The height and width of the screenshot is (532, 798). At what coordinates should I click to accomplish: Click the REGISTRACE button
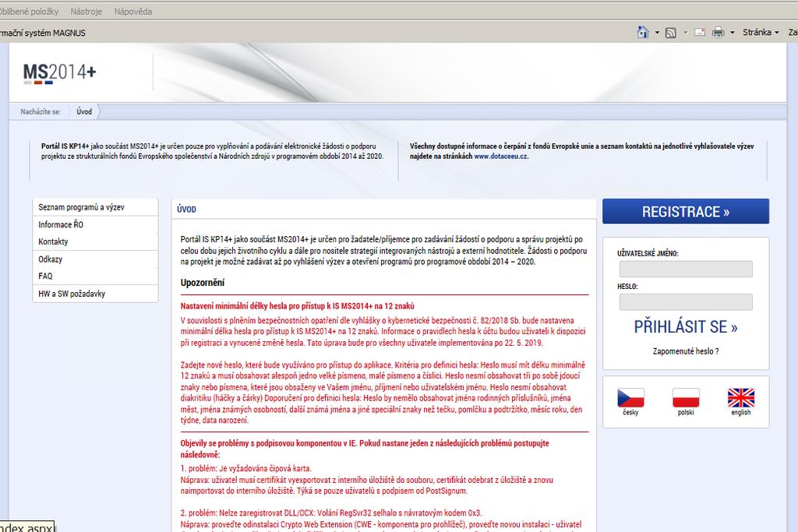686,212
